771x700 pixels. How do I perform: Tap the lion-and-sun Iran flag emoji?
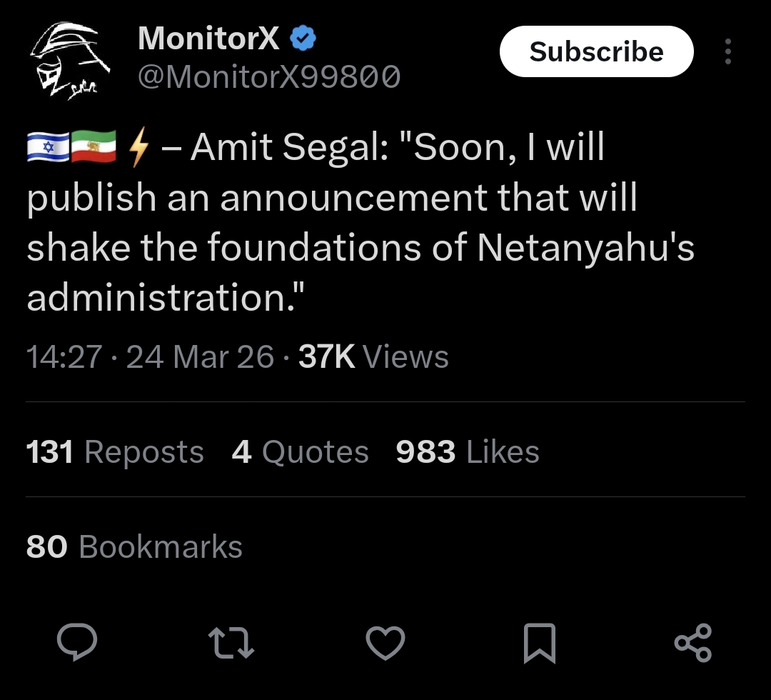point(94,148)
